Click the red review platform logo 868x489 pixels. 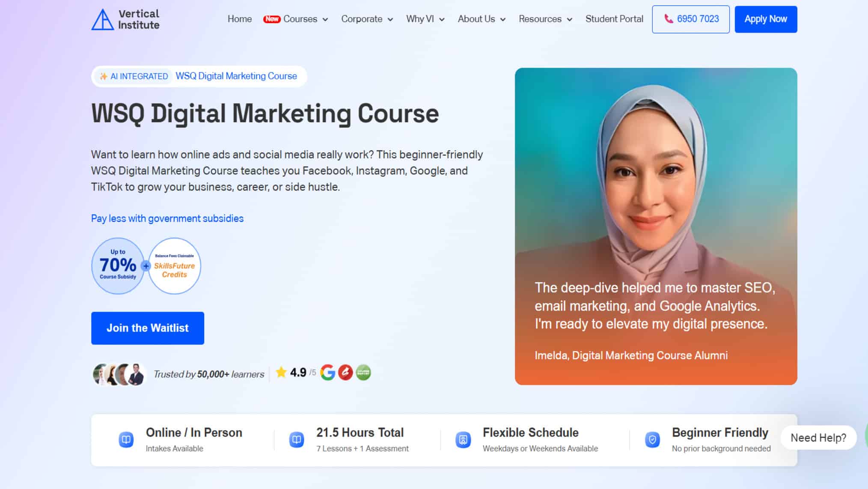coord(345,373)
